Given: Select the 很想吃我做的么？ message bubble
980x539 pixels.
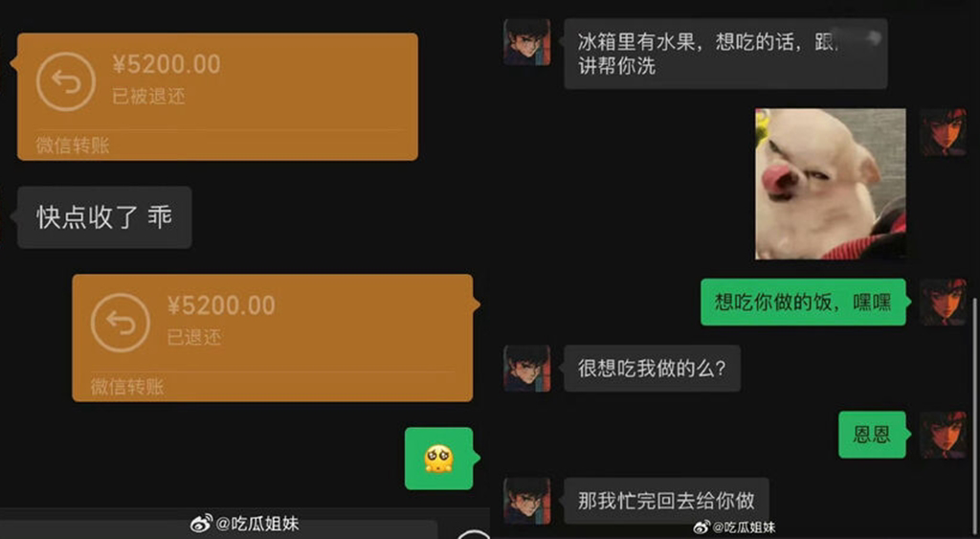Looking at the screenshot, I should pos(653,369).
